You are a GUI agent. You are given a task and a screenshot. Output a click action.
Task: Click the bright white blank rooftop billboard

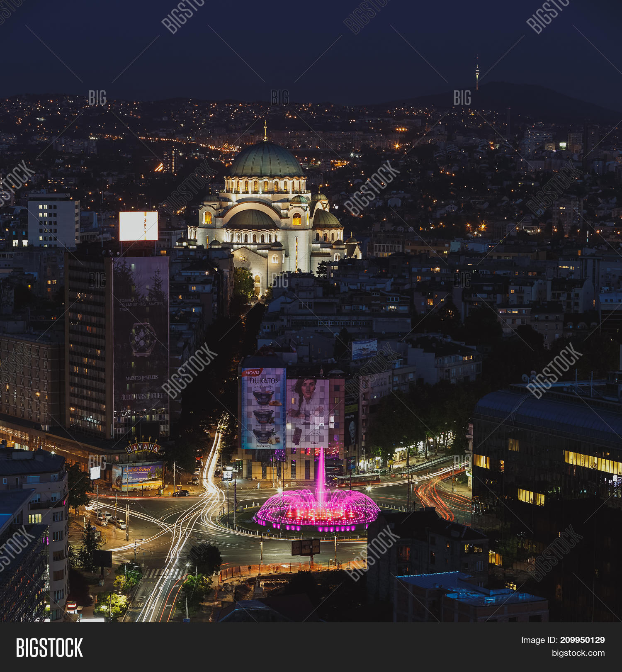tap(138, 226)
